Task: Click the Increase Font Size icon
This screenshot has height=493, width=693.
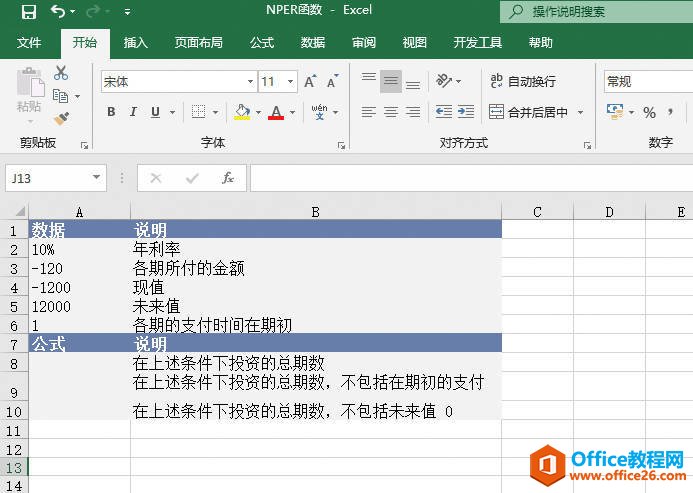Action: click(310, 81)
